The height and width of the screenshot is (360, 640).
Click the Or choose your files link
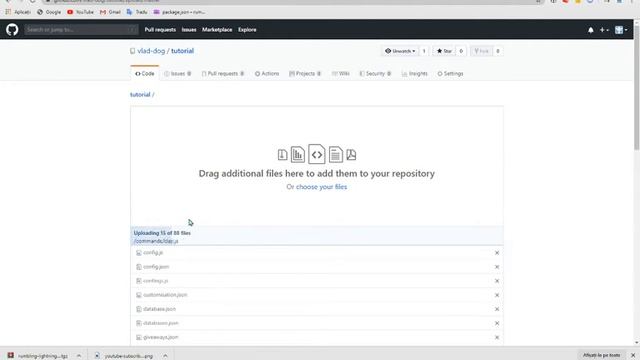(x=317, y=187)
